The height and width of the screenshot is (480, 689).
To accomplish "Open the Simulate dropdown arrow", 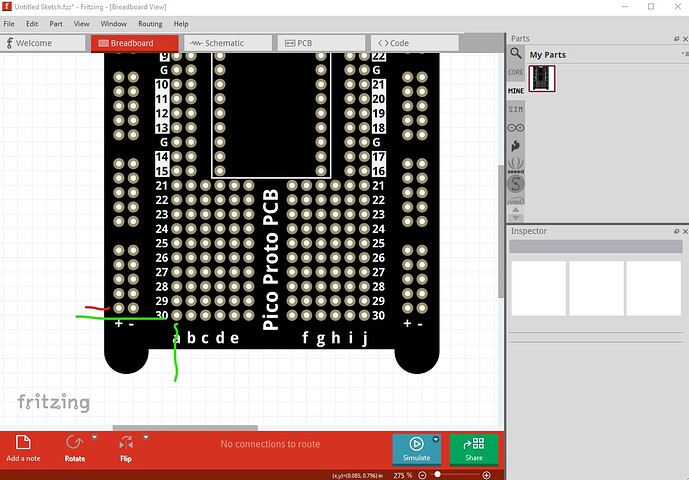I will [x=435, y=439].
